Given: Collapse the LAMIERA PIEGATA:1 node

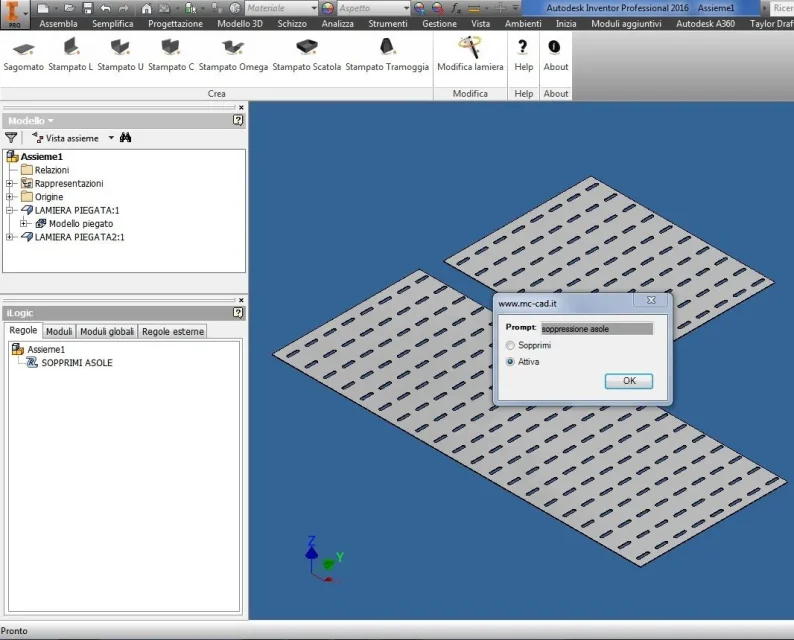Looking at the screenshot, I should [x=9, y=210].
